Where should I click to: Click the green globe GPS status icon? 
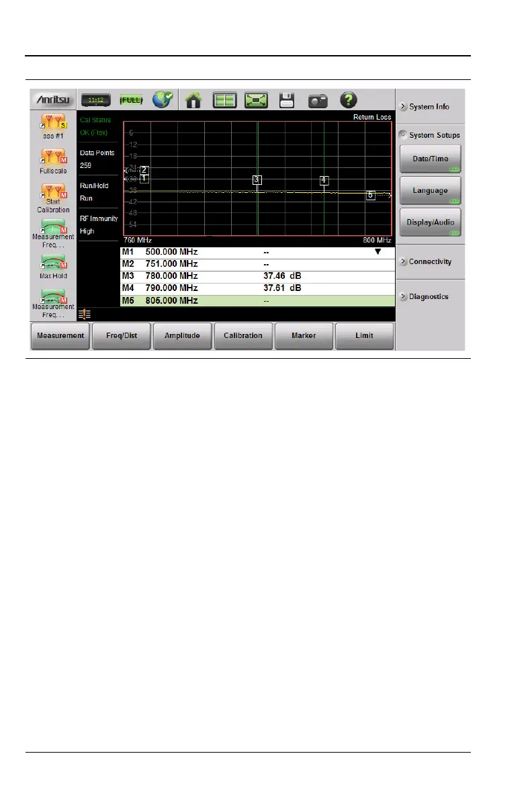tap(163, 99)
